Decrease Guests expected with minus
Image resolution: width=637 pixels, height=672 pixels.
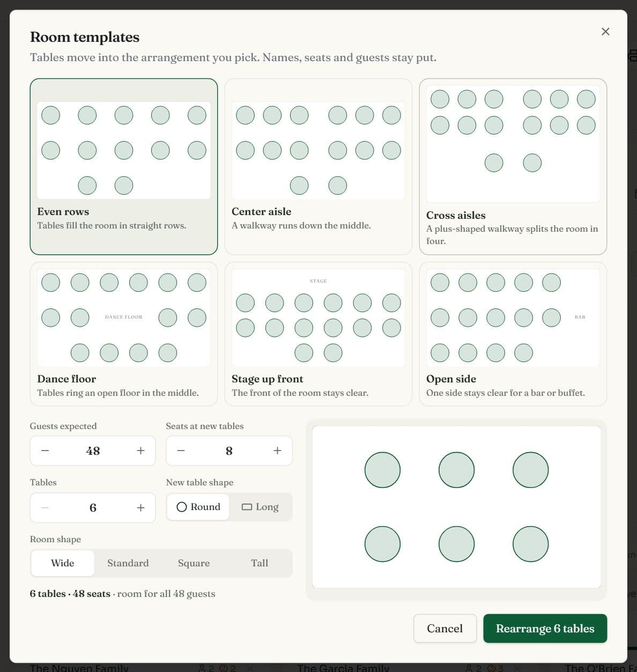pyautogui.click(x=45, y=451)
